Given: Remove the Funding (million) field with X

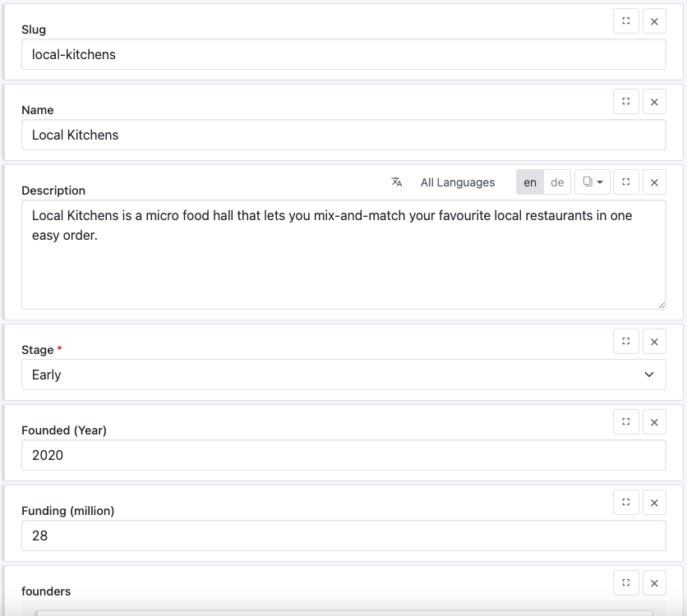Looking at the screenshot, I should 654,503.
